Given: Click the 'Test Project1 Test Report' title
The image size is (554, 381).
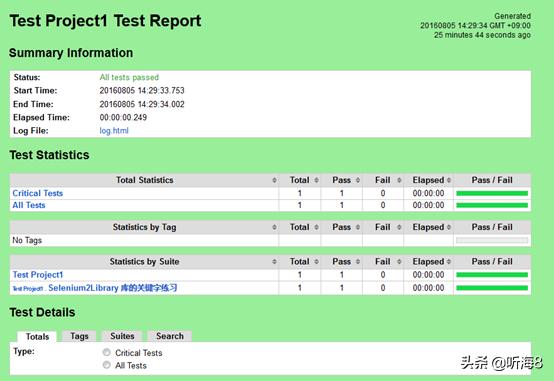Looking at the screenshot, I should 105,20.
